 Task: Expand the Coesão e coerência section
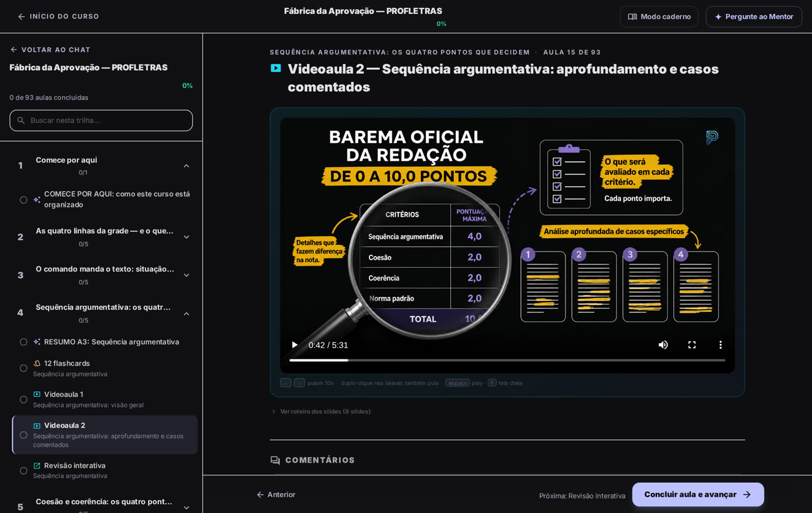tap(186, 507)
